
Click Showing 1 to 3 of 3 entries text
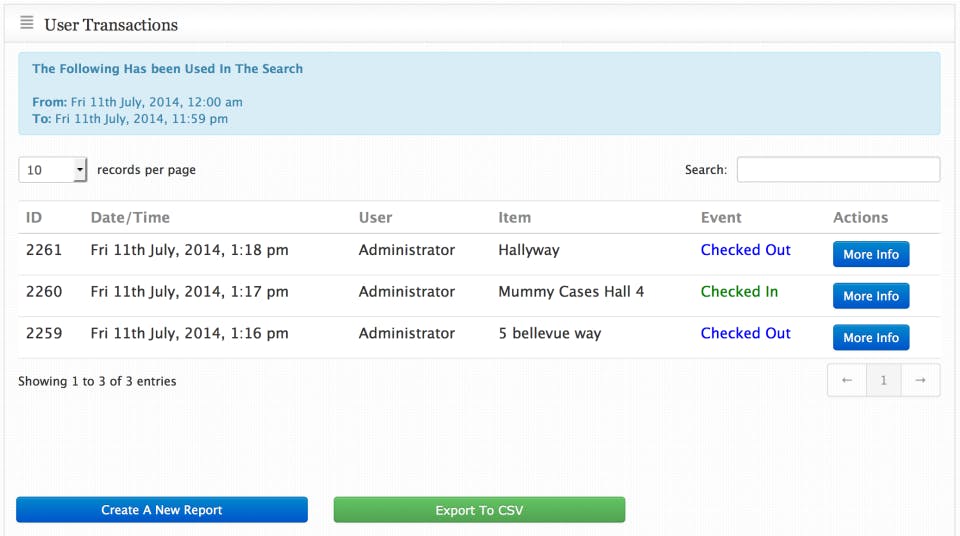tap(97, 381)
